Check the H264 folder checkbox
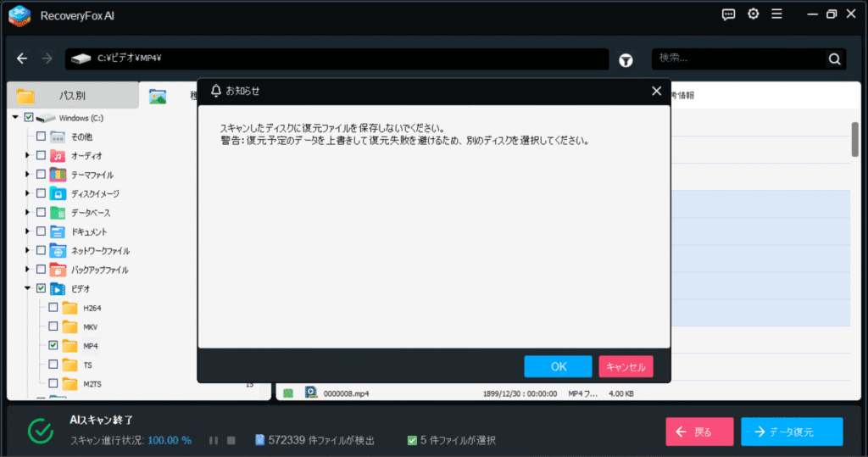The height and width of the screenshot is (457, 868). coord(53,307)
